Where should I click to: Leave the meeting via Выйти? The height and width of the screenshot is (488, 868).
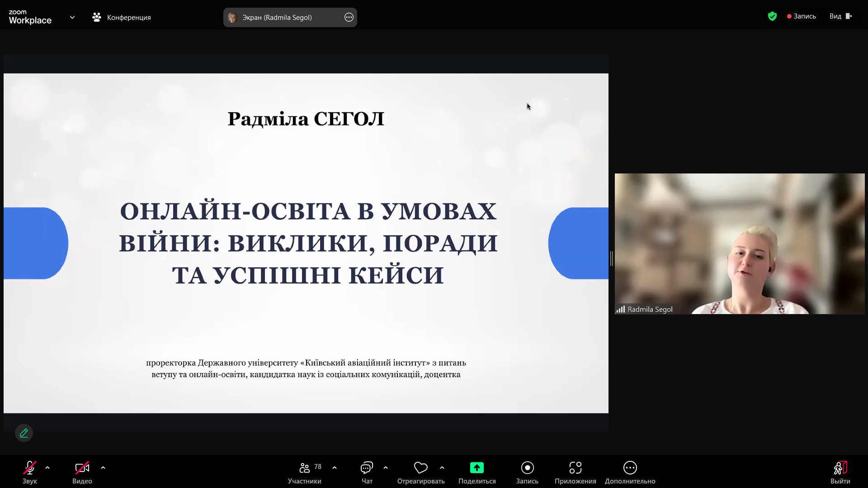840,472
